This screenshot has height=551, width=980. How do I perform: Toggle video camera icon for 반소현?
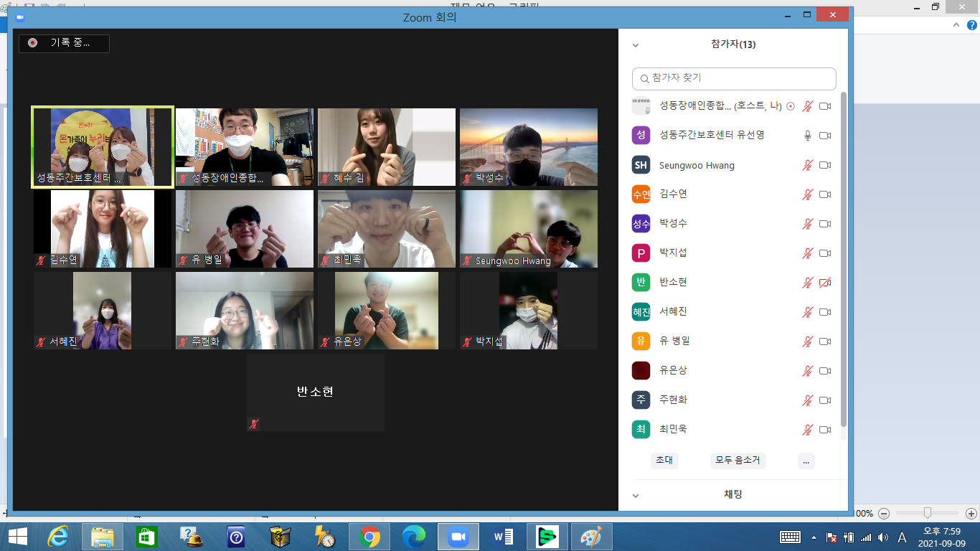pyautogui.click(x=825, y=283)
